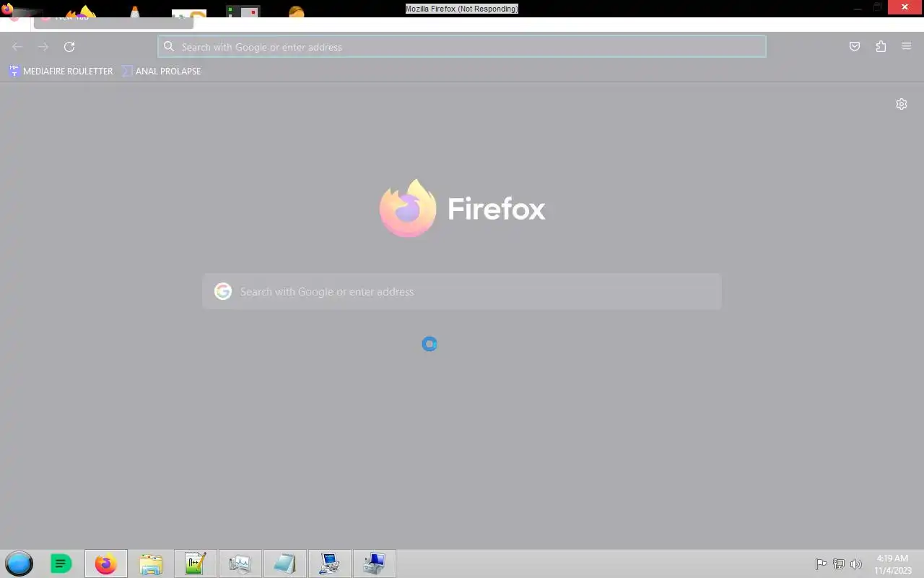Open the network status tray icon

click(839, 564)
